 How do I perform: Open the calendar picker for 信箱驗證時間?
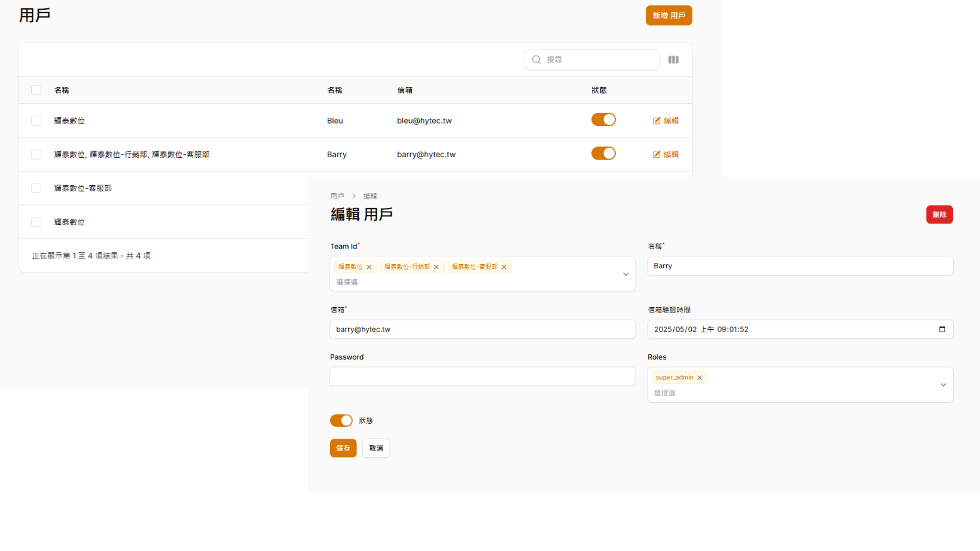coord(942,329)
